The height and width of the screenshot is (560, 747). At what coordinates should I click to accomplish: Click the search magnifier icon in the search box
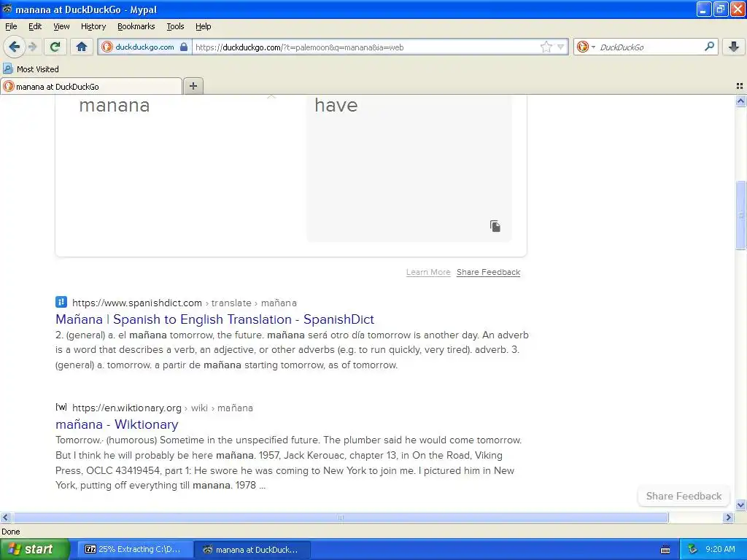[x=709, y=47]
